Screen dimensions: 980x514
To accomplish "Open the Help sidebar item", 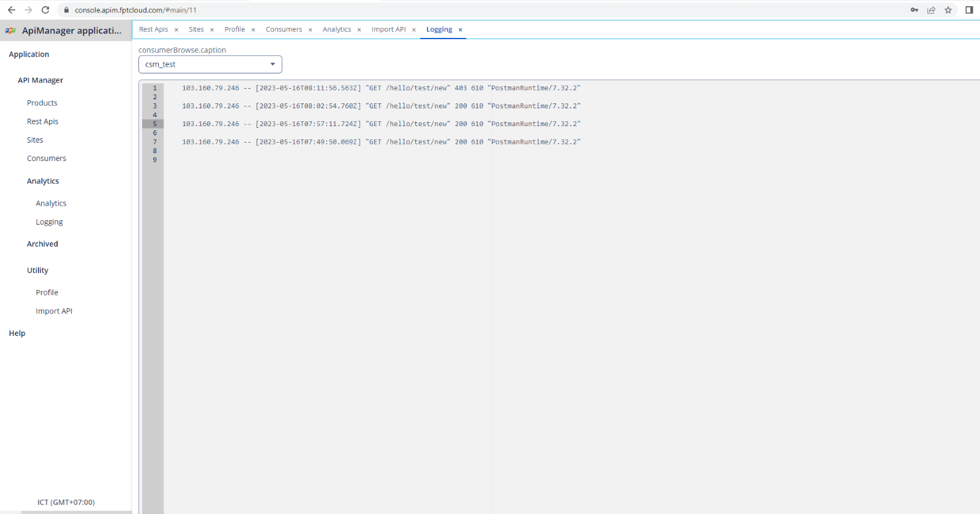I will pyautogui.click(x=17, y=333).
